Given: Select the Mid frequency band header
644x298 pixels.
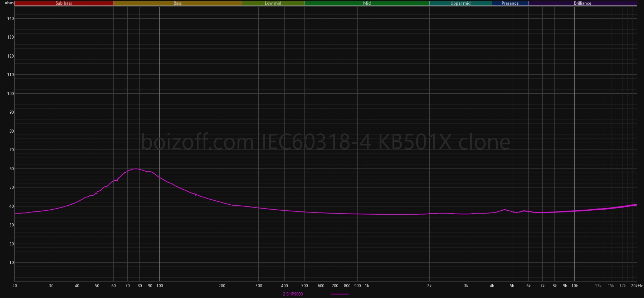Looking at the screenshot, I should click(367, 3).
